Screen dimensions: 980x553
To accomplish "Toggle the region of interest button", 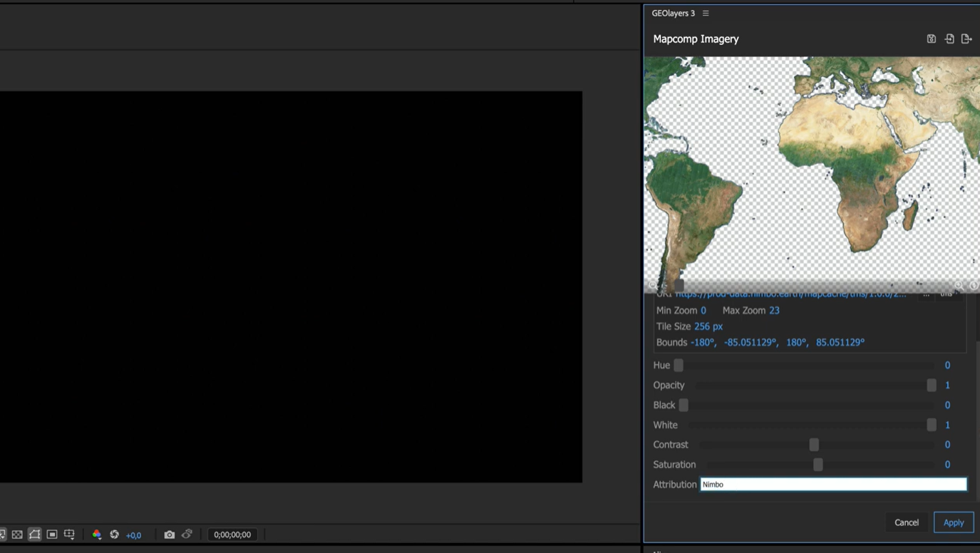I will [x=52, y=534].
